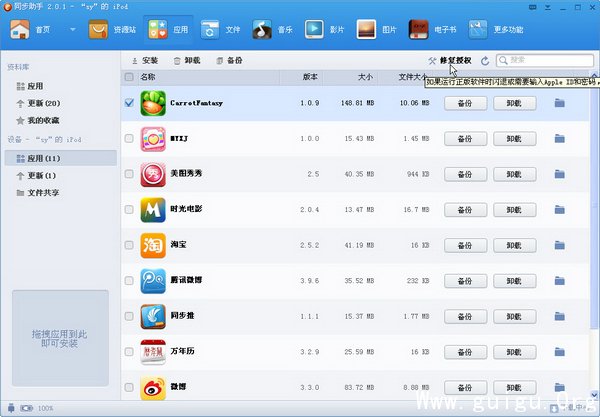The width and height of the screenshot is (600, 417).
Task: Toggle the select-all checkbox in header
Action: click(129, 77)
